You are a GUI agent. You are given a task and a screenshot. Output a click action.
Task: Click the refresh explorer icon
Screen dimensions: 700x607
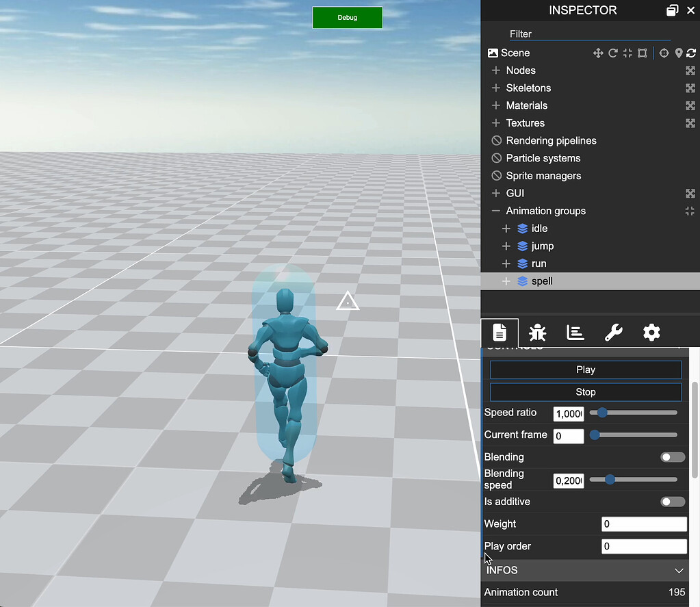[690, 53]
